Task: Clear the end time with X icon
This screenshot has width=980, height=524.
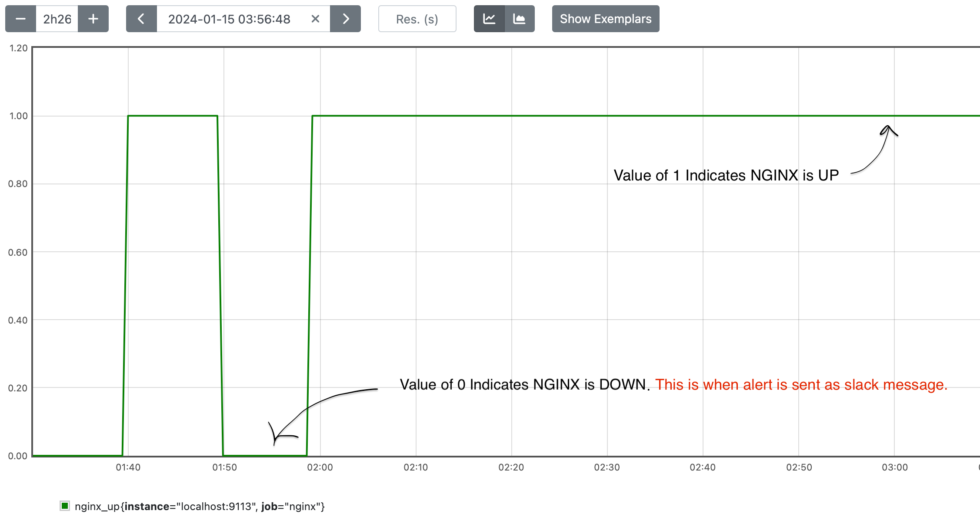Action: (x=315, y=19)
